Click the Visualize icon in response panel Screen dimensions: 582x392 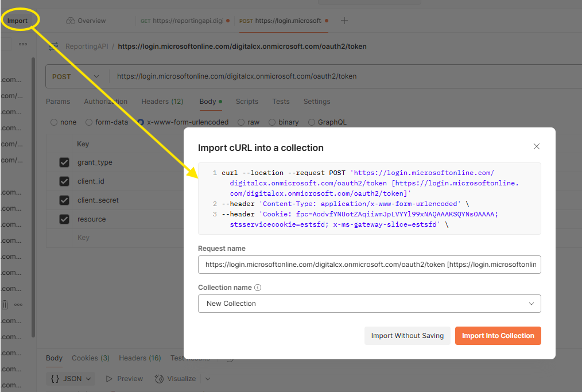(160, 379)
